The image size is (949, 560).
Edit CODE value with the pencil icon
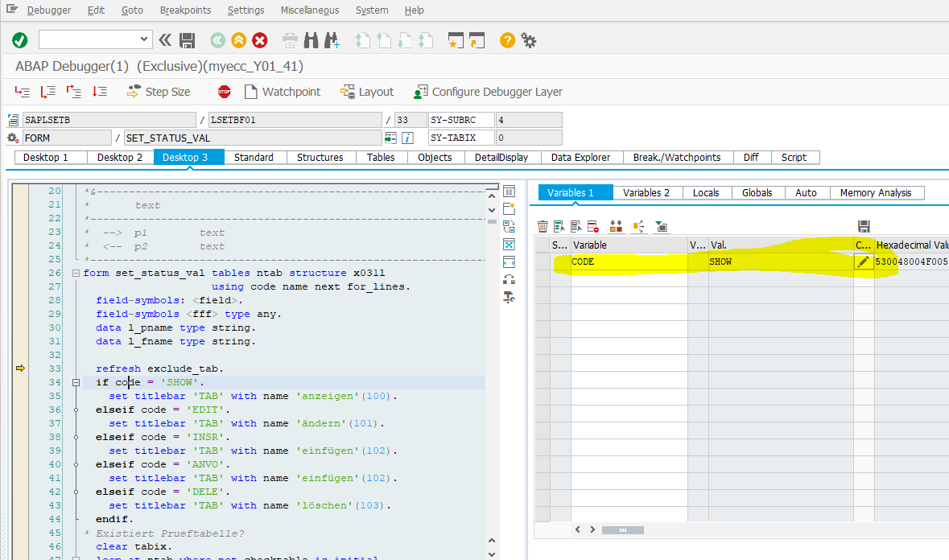coord(863,261)
